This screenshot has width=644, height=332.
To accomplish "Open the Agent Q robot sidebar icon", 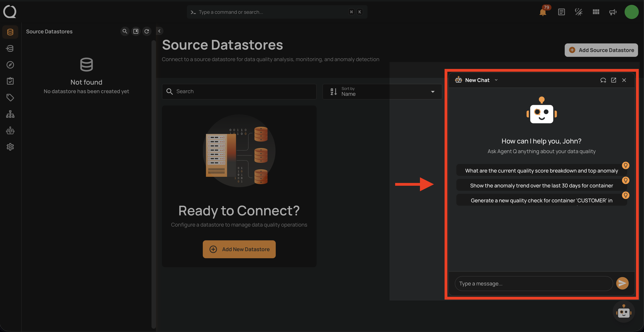I will pyautogui.click(x=10, y=131).
